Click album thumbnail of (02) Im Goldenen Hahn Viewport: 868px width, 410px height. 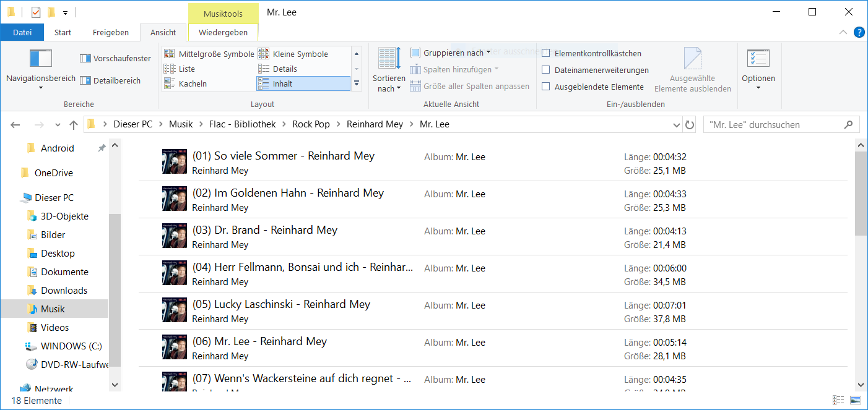pos(175,199)
